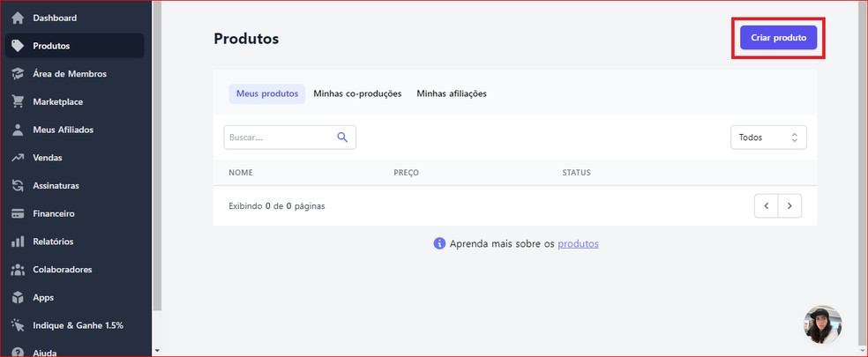
Task: Go to the next page arrow
Action: point(789,206)
